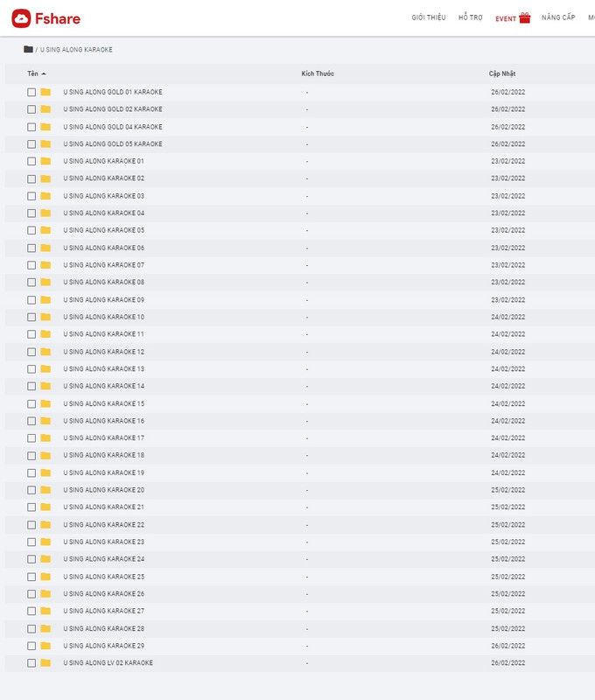The width and height of the screenshot is (595, 700).
Task: Open the GIỚI THIỆU menu item
Action: pyautogui.click(x=429, y=17)
